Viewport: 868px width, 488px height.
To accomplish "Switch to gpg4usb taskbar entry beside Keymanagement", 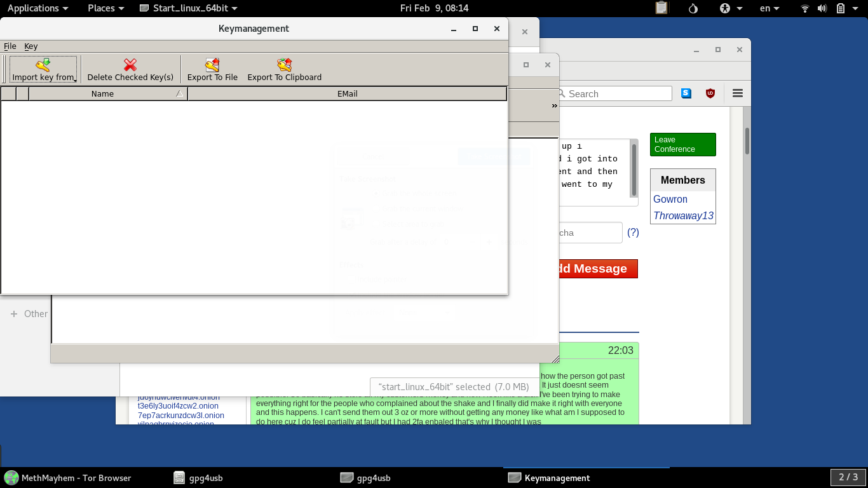I will [366, 478].
